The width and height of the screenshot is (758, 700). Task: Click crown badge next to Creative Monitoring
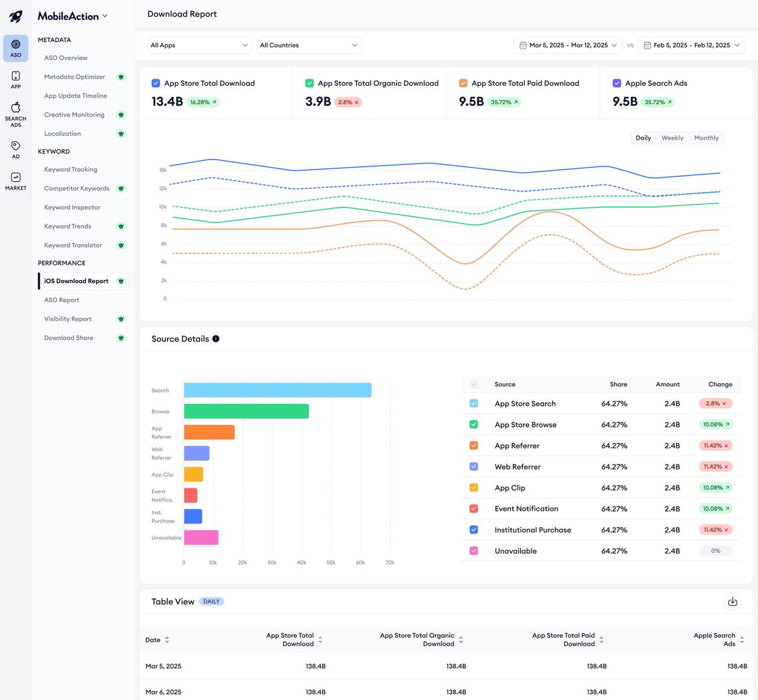click(121, 115)
